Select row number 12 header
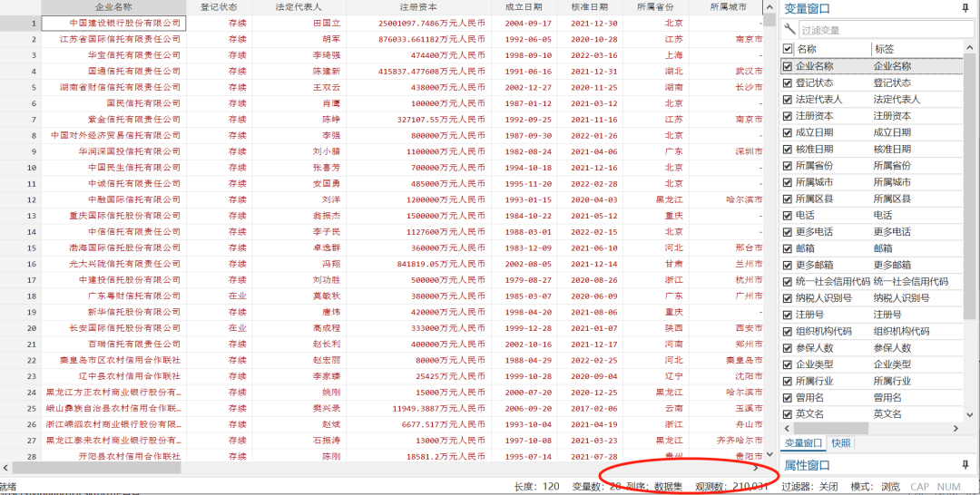This screenshot has height=495, width=980. click(21, 199)
